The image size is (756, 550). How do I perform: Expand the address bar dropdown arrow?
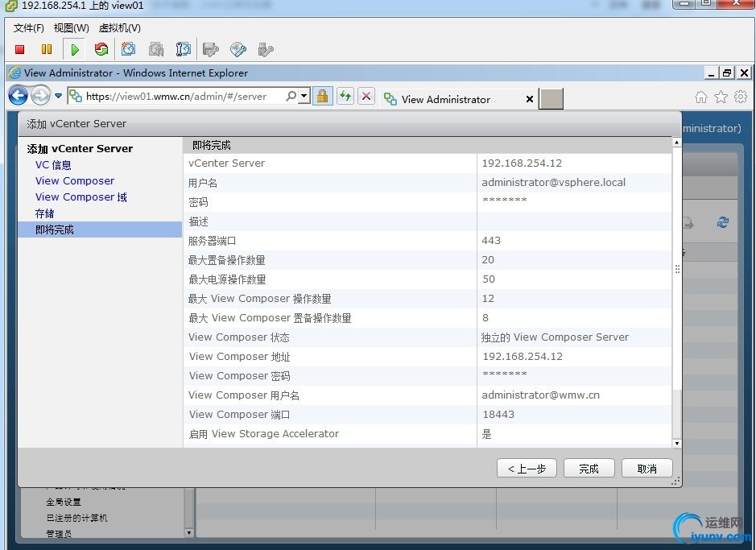click(x=304, y=96)
